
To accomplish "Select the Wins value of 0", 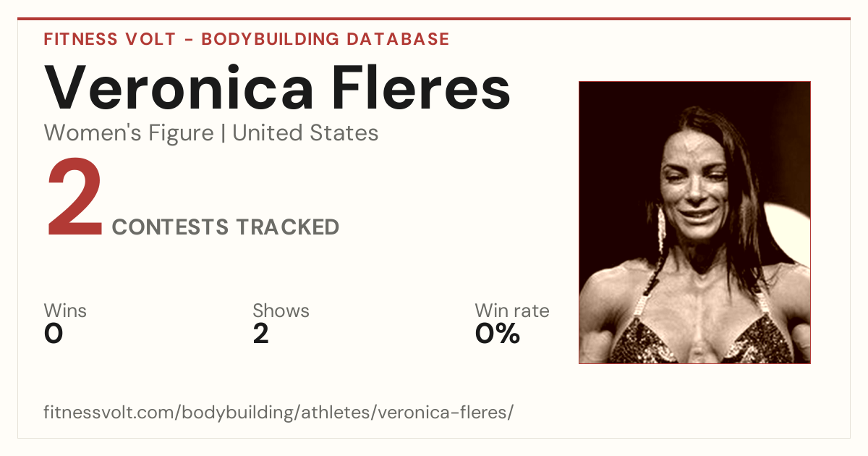I will [x=54, y=334].
